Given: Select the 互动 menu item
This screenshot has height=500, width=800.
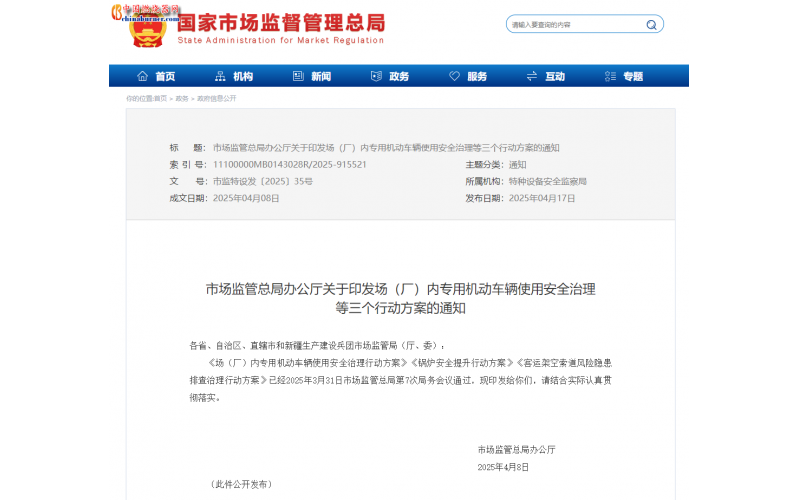Looking at the screenshot, I should [x=555, y=77].
